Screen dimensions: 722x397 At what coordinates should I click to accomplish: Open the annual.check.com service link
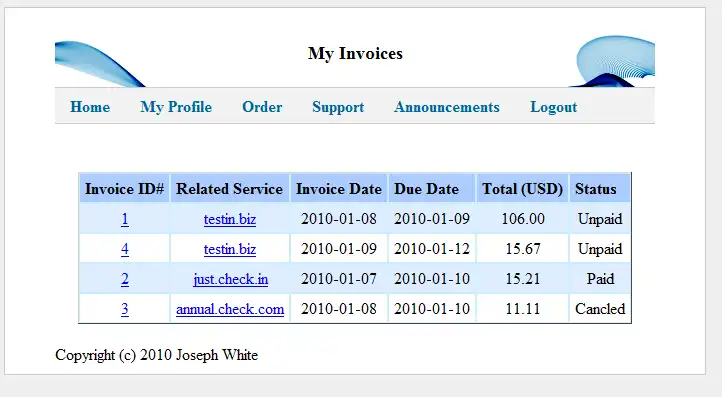pyautogui.click(x=230, y=309)
